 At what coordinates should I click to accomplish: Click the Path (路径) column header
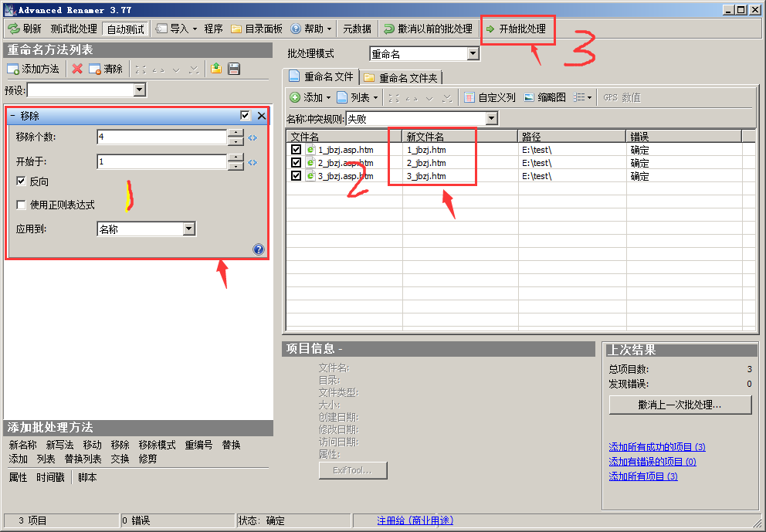tap(572, 137)
